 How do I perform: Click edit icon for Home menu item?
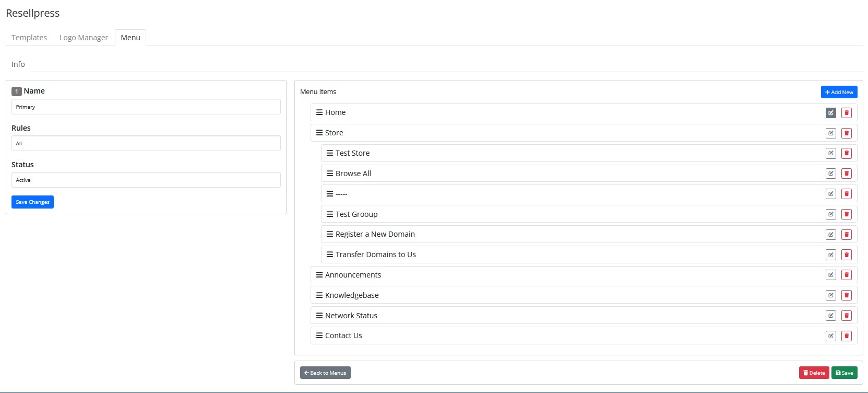[830, 113]
